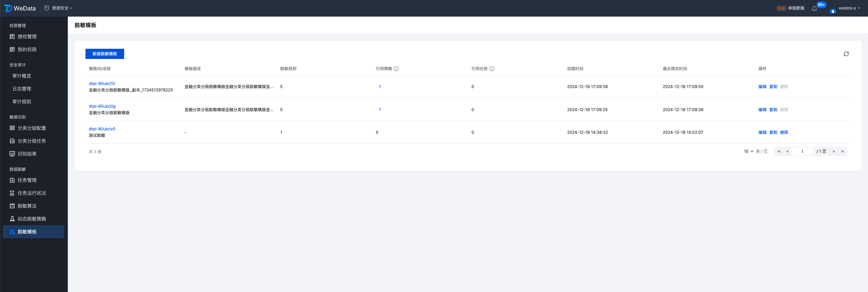Open the 10 条/页 page size dropdown
Viewport: 868px width, 292px height.
point(749,151)
